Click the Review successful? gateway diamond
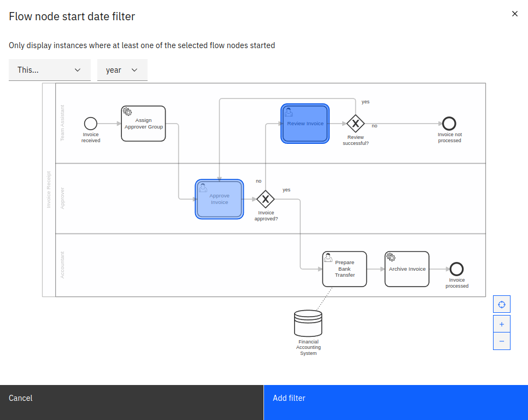 click(356, 124)
